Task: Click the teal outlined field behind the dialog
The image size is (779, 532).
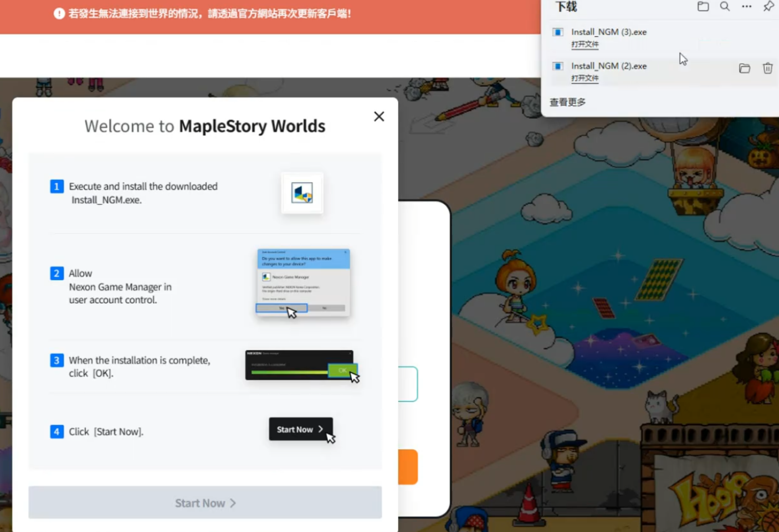Action: point(408,384)
